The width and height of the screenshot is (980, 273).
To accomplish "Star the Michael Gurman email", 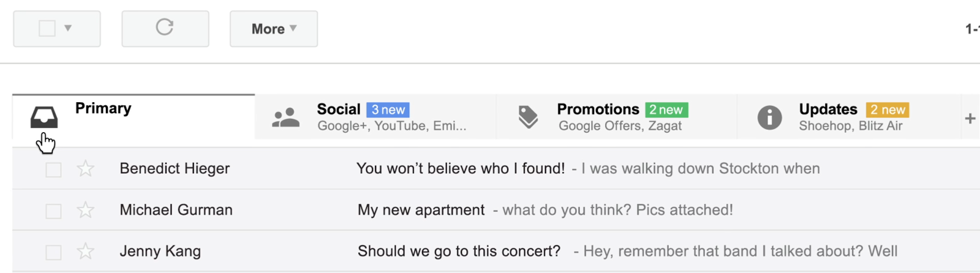I will pos(85,210).
